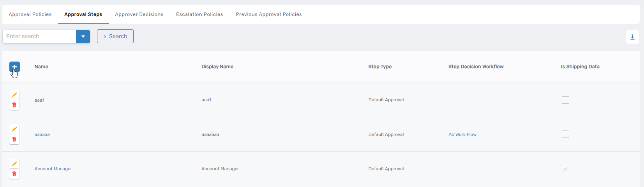Viewport: 644px width, 187px height.
Task: Delete the Account Manager step trash icon
Action: click(14, 174)
